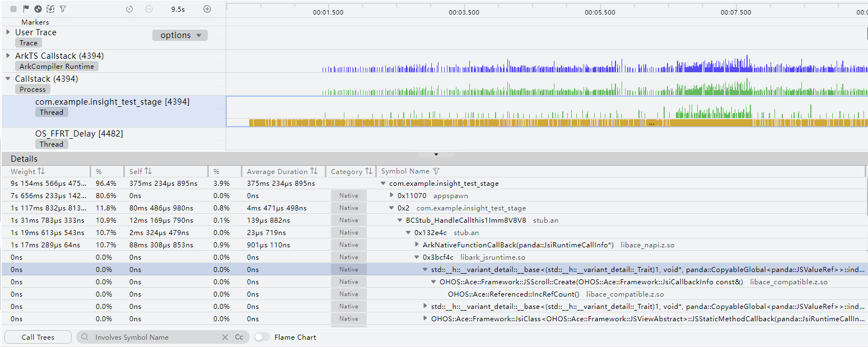The height and width of the screenshot is (347, 868).
Task: Clear the symbol search with X icon
Action: 225,337
